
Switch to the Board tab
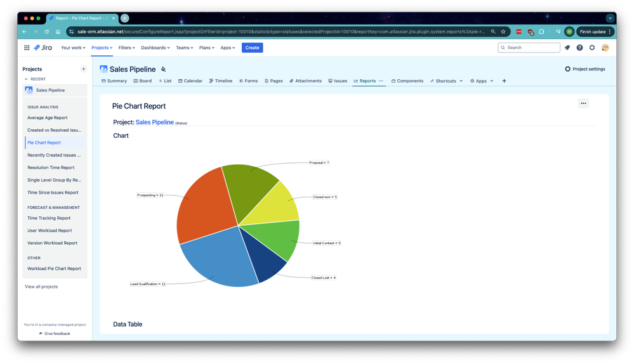(x=143, y=81)
